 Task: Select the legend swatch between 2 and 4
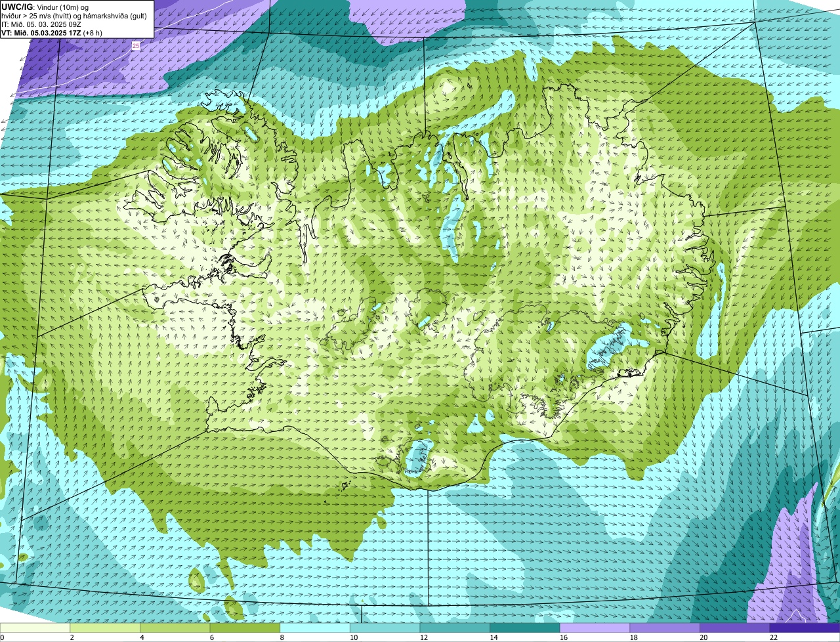tap(105, 628)
